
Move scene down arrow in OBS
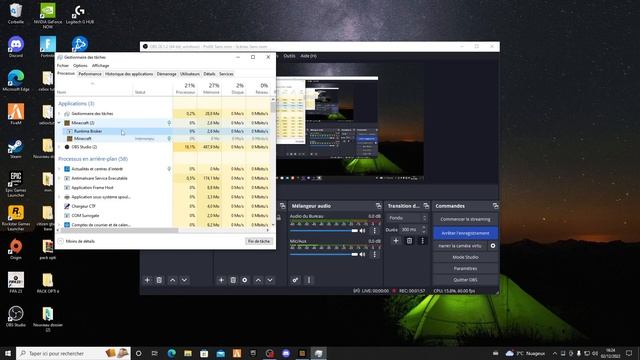[184, 280]
